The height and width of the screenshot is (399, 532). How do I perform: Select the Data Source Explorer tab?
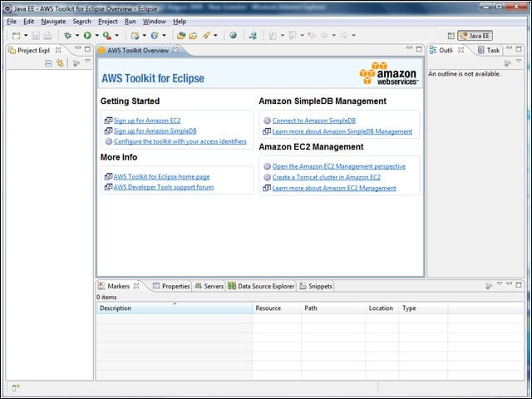point(261,286)
